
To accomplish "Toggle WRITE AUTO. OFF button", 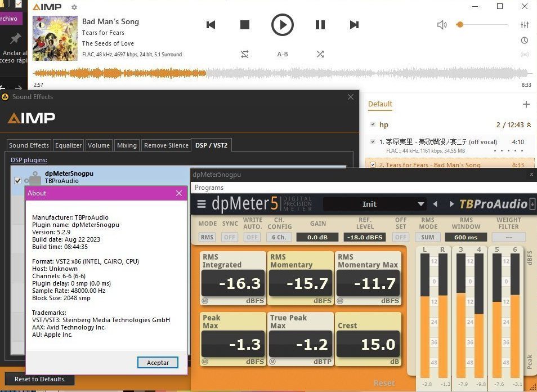I will pyautogui.click(x=252, y=237).
